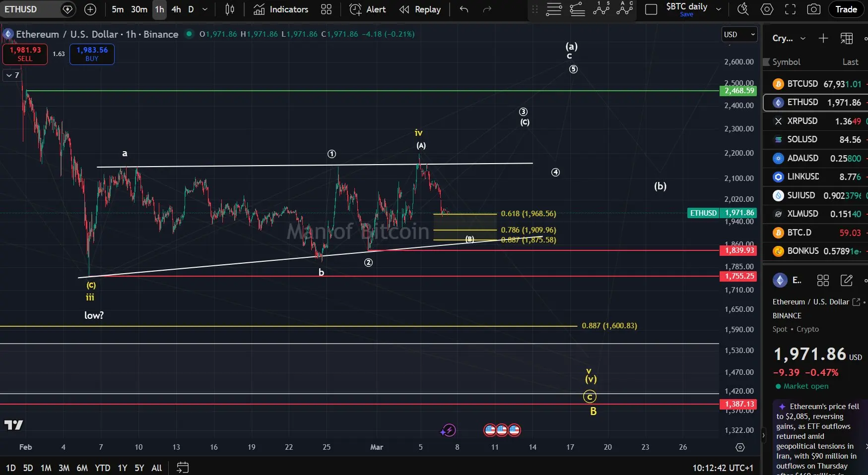Click the redo arrow

click(x=487, y=9)
